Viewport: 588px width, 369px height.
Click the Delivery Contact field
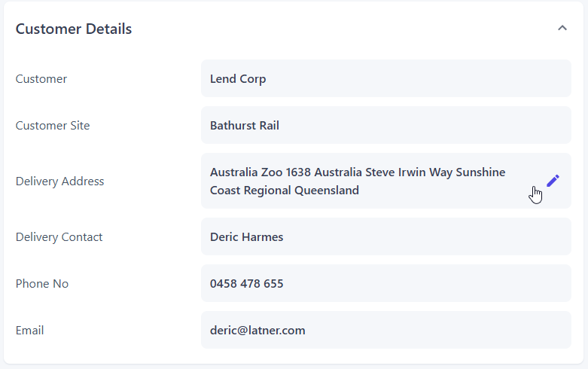tap(385, 236)
